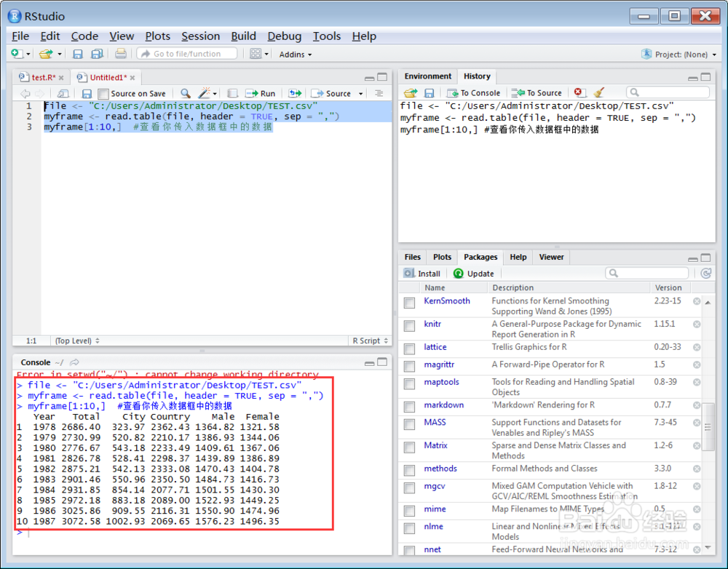The width and height of the screenshot is (728, 569).
Task: Open the Addins dropdown
Action: pos(296,55)
